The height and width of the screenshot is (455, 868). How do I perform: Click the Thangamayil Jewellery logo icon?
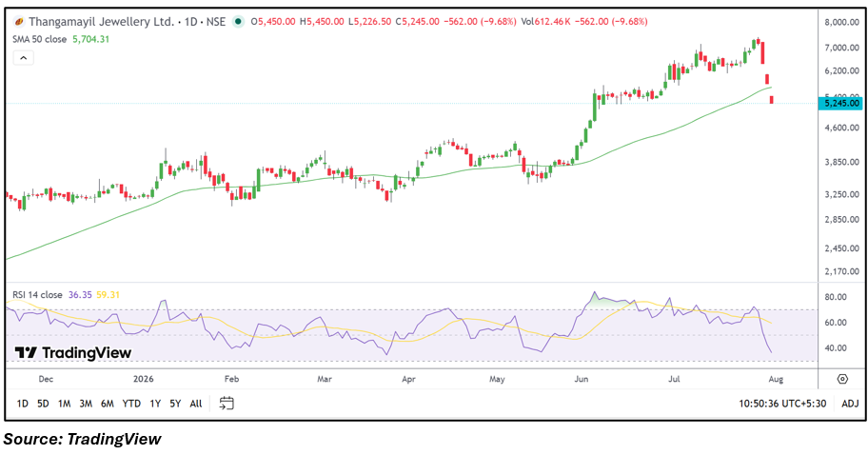[19, 22]
